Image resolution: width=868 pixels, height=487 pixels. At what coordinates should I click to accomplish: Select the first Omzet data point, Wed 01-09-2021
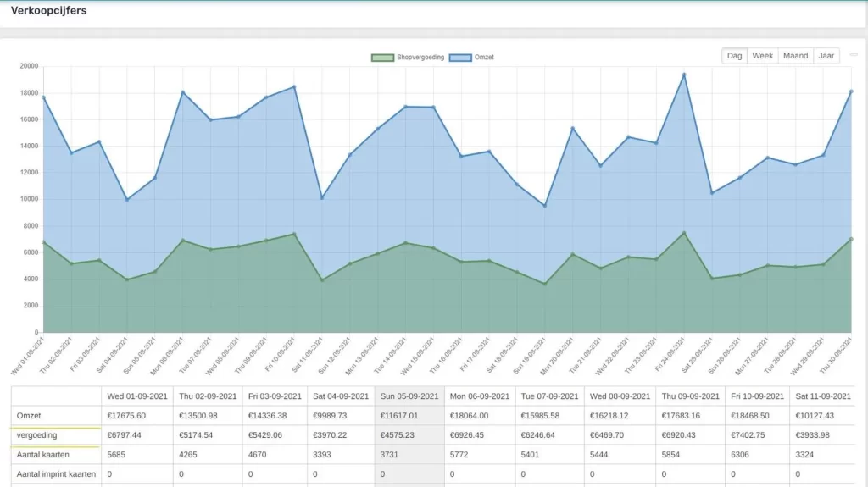tap(43, 97)
